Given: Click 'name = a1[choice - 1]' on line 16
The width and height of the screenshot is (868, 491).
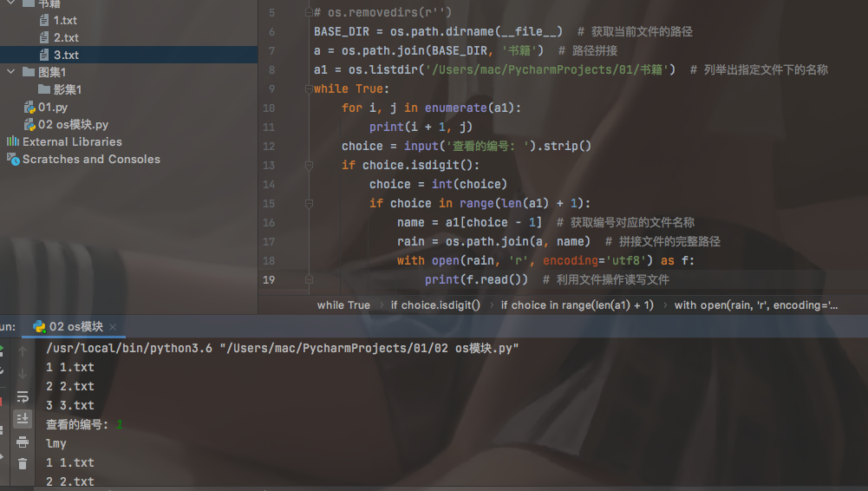Looking at the screenshot, I should 469,223.
